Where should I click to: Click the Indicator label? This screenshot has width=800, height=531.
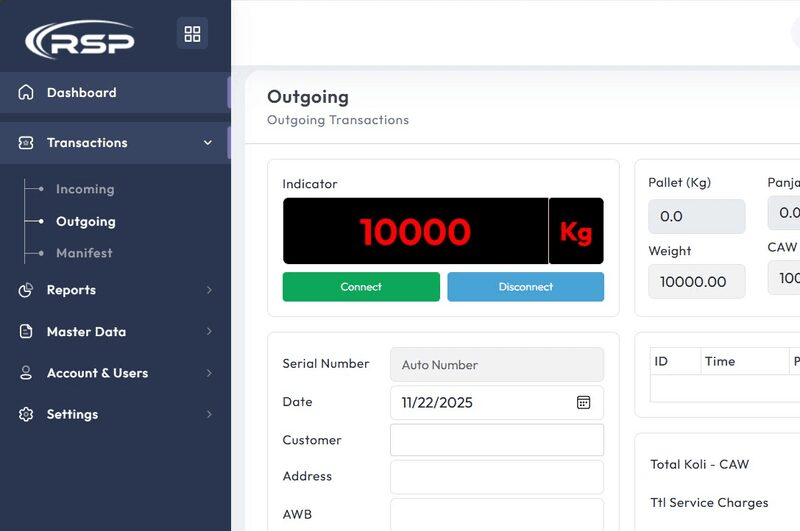pos(310,184)
